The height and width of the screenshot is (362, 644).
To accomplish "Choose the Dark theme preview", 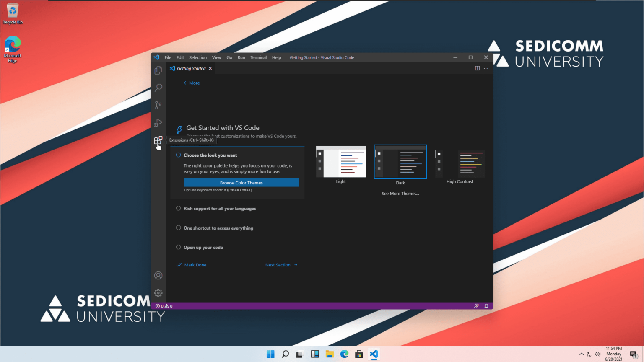I will point(400,162).
